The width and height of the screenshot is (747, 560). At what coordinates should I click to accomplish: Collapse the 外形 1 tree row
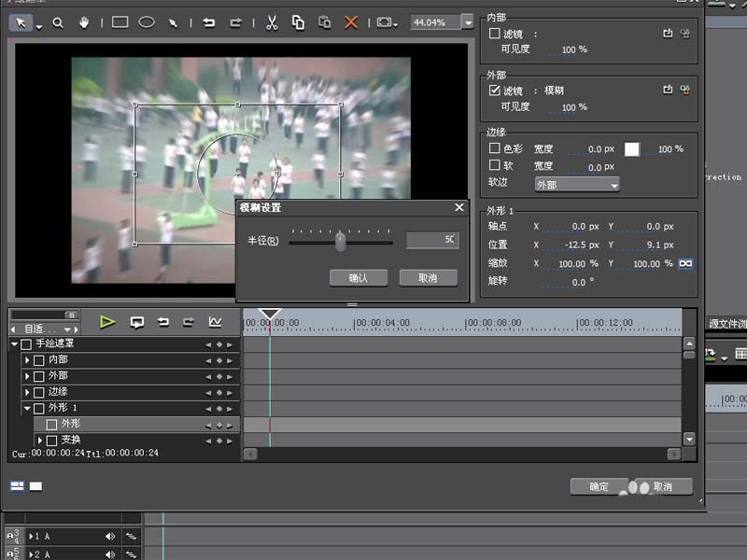pos(27,408)
